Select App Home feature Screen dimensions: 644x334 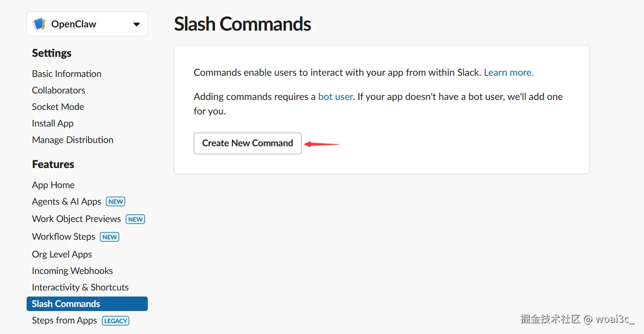(53, 185)
